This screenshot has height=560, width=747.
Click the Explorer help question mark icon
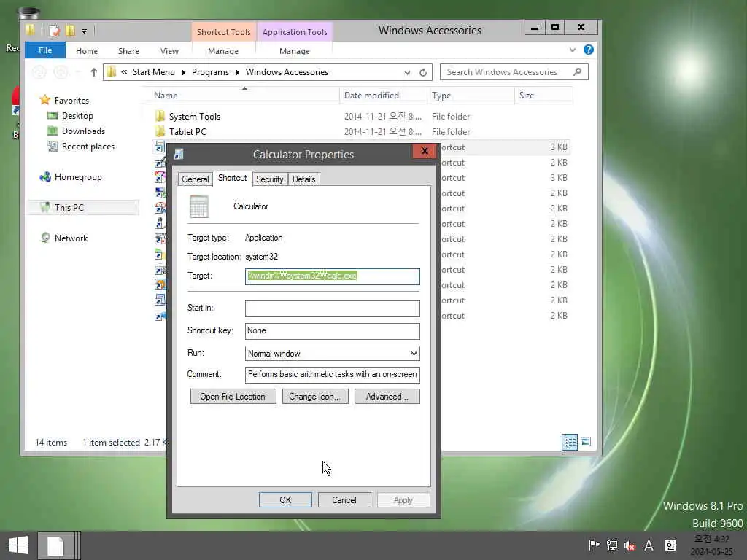(x=589, y=50)
